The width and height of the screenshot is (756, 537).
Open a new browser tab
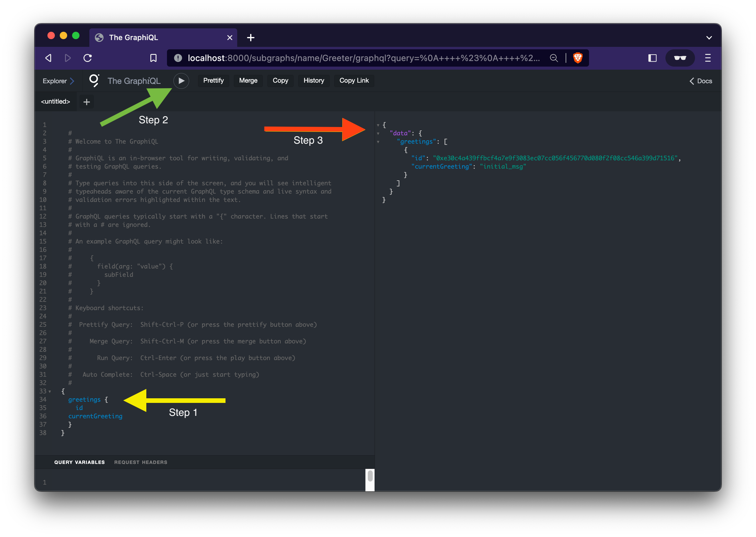(251, 38)
